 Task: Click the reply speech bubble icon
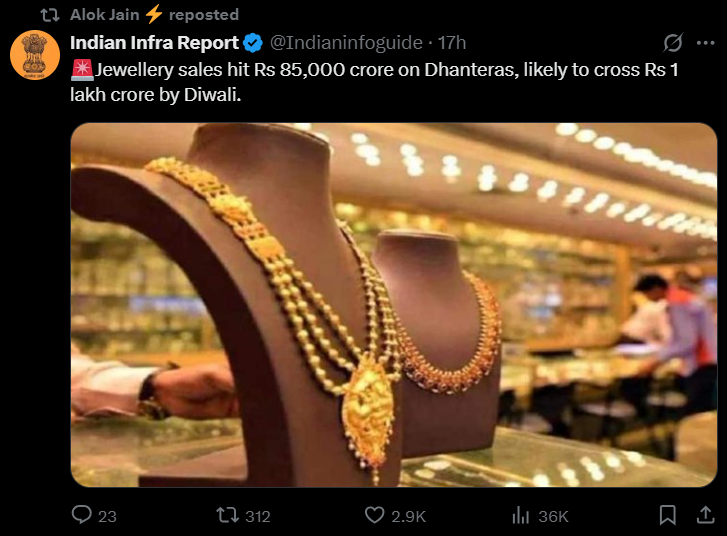[82, 515]
